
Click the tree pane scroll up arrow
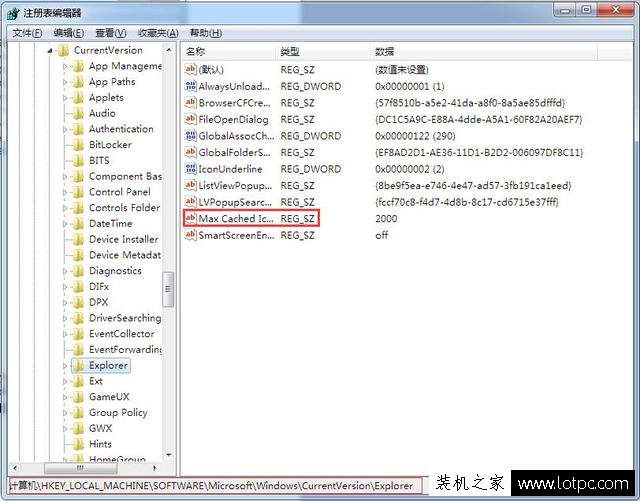point(169,50)
